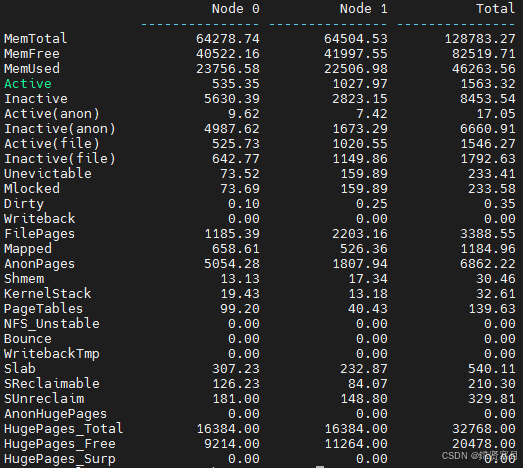Select Active value 1027.97

click(x=360, y=84)
